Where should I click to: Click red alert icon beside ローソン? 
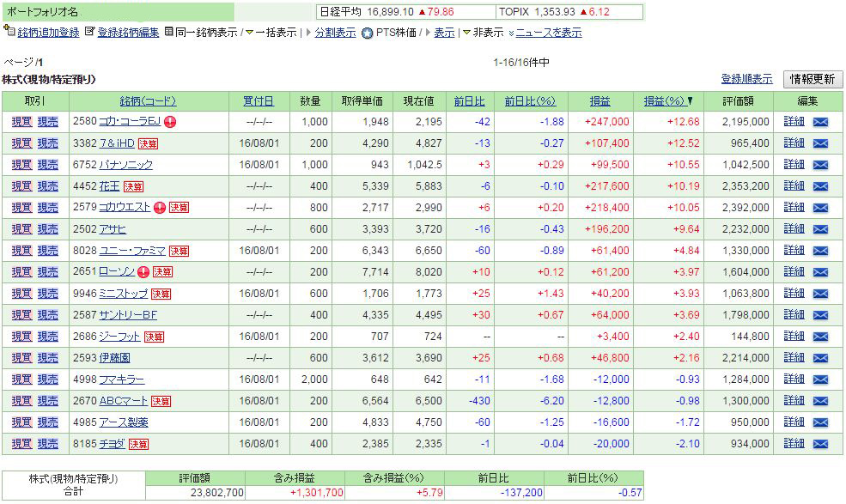(x=143, y=272)
